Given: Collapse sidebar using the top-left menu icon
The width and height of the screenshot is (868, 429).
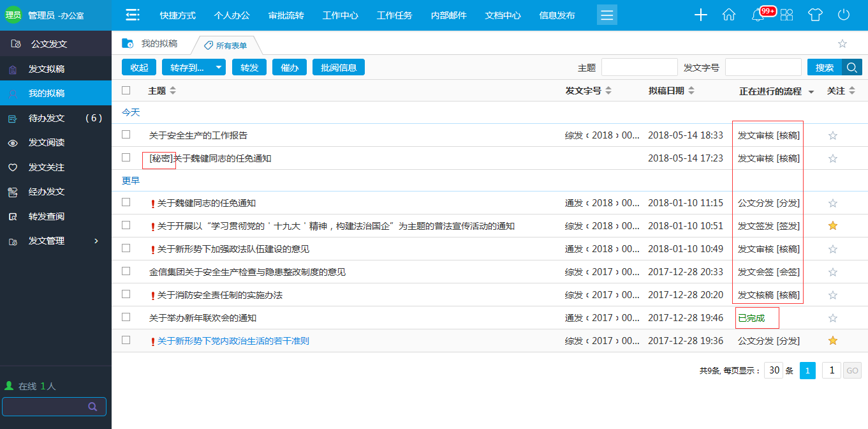Looking at the screenshot, I should [x=133, y=15].
